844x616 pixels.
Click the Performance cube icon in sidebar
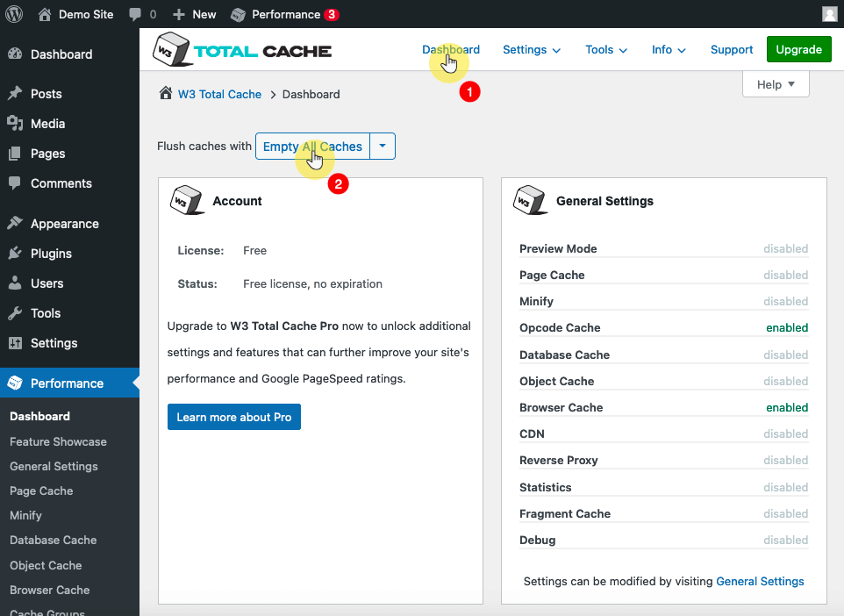[15, 383]
